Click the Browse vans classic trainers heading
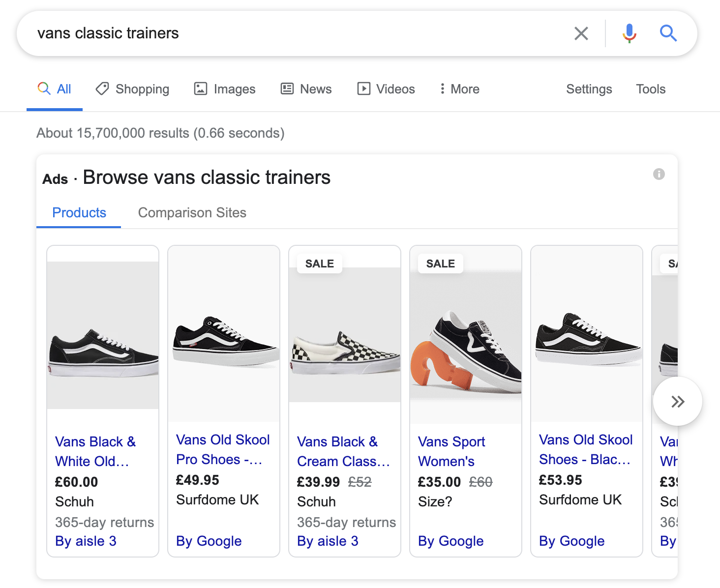 point(207,177)
